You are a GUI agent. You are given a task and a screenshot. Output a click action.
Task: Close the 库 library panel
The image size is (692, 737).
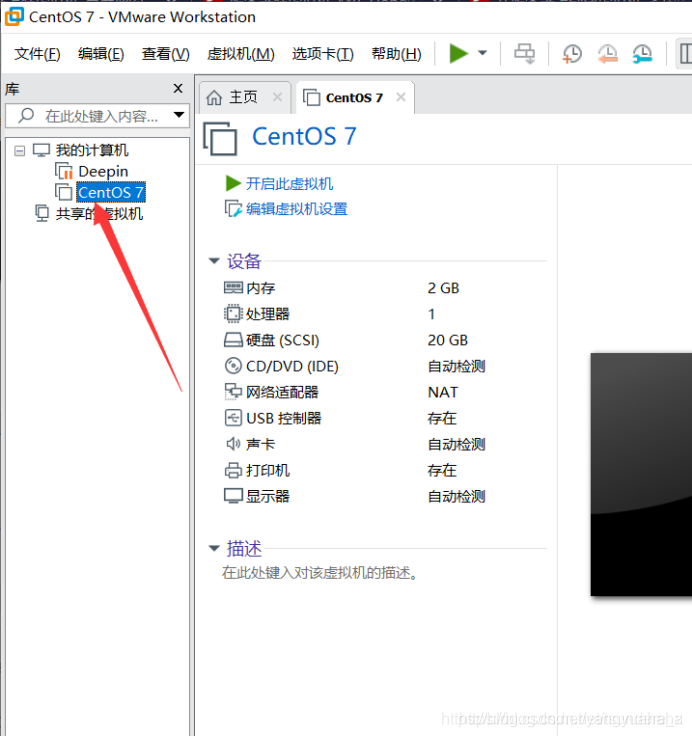pos(178,88)
